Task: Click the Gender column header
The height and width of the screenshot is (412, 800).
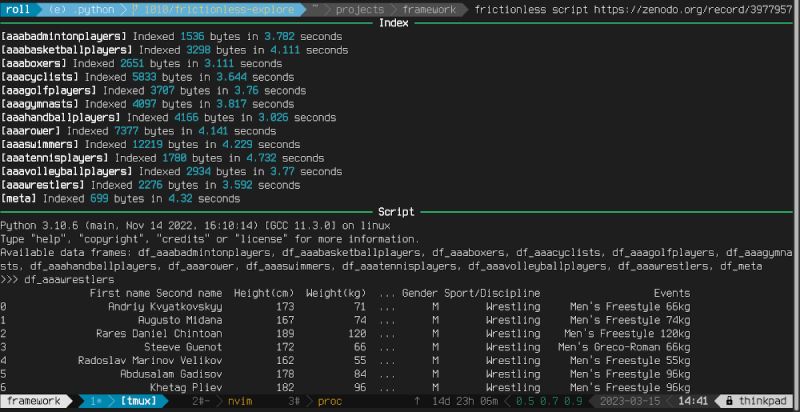Action: 420,293
